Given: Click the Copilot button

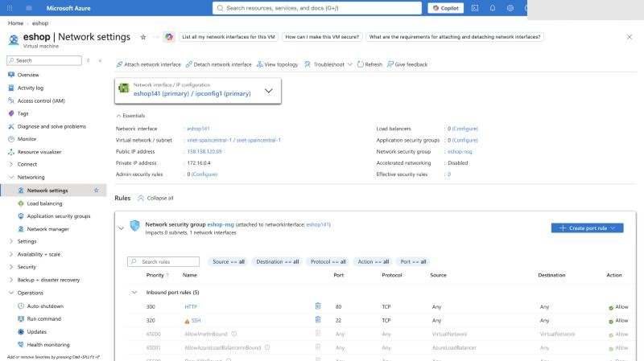Looking at the screenshot, I should pos(446,8).
